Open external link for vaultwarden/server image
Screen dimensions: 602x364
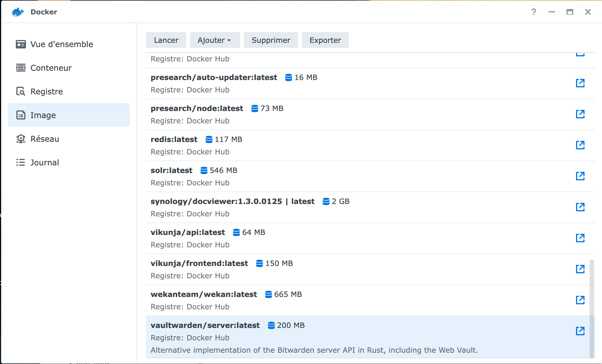coord(580,331)
